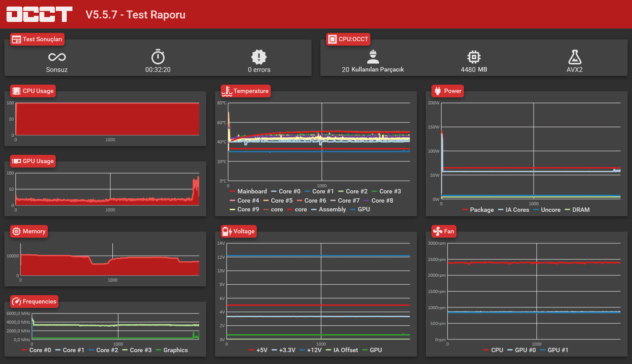Click the OCCT logo in header

[x=39, y=14]
